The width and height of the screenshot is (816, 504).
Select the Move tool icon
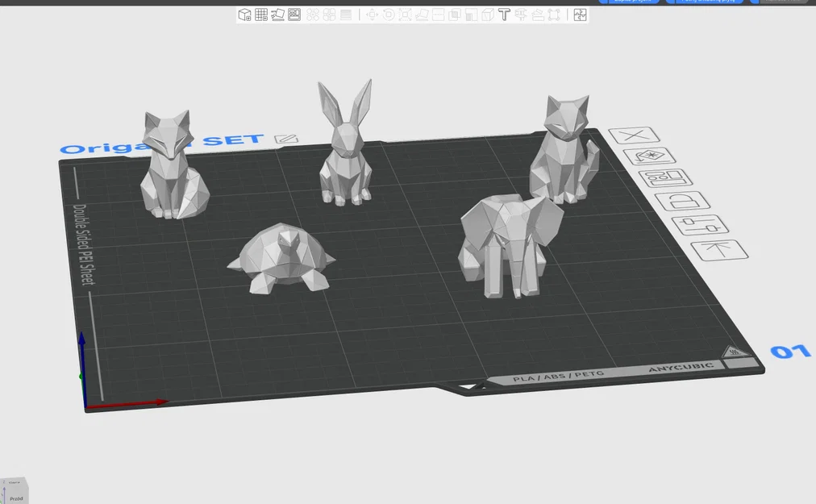click(x=372, y=15)
